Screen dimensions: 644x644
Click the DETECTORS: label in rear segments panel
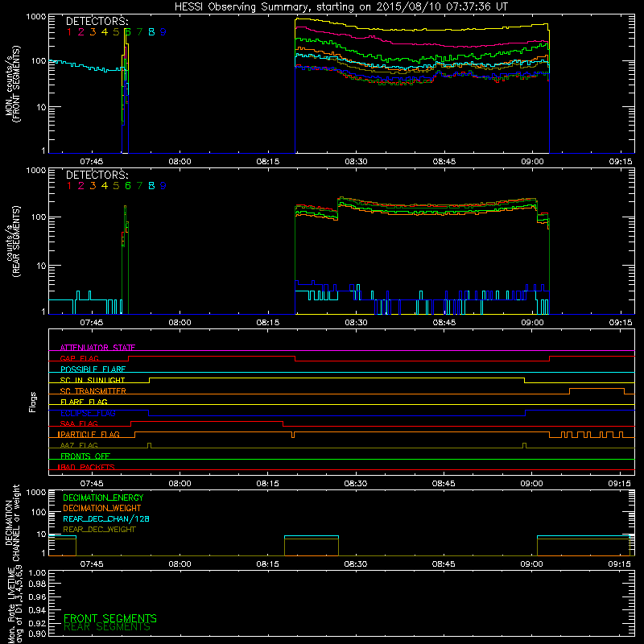pyautogui.click(x=97, y=175)
